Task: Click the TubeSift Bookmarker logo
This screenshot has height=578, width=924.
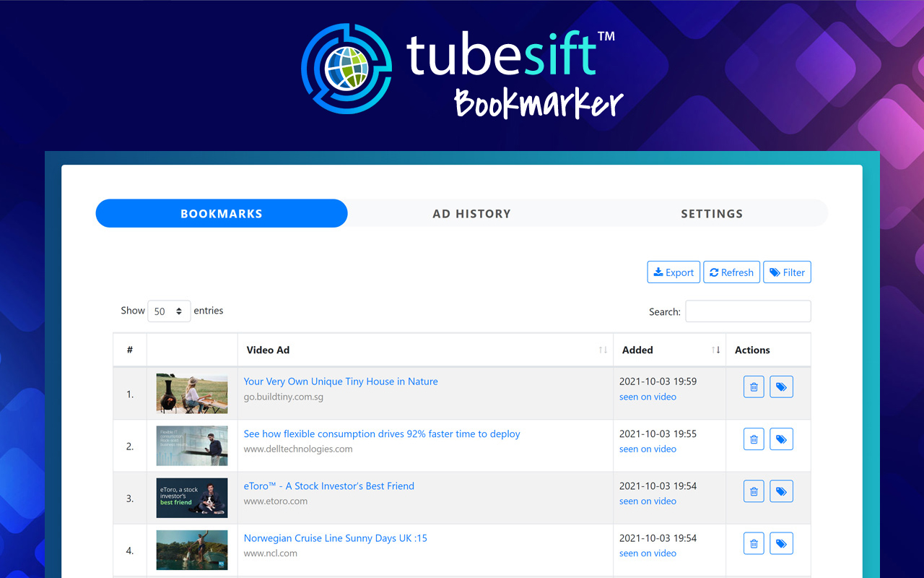Action: point(462,70)
